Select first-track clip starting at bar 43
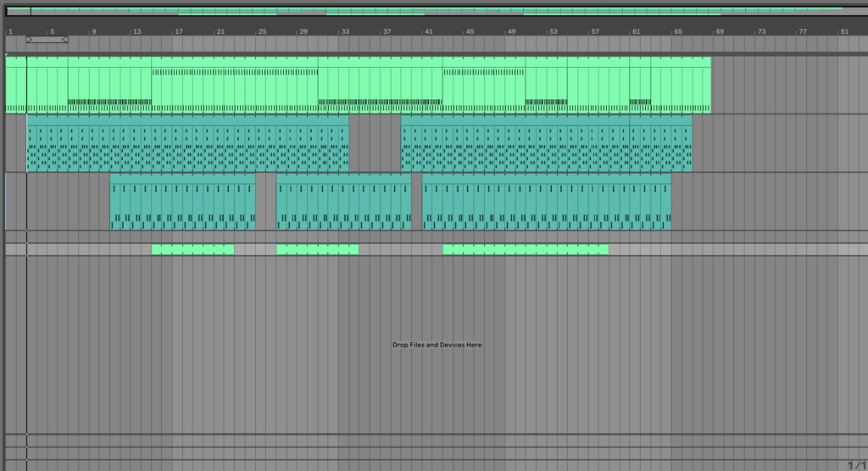Viewport: 868px width, 471px height. [484, 85]
